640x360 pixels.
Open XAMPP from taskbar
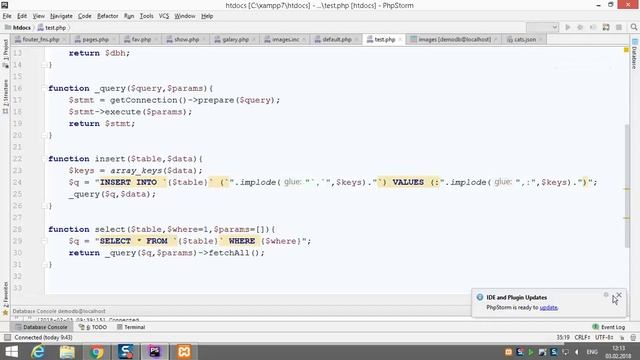(x=184, y=351)
